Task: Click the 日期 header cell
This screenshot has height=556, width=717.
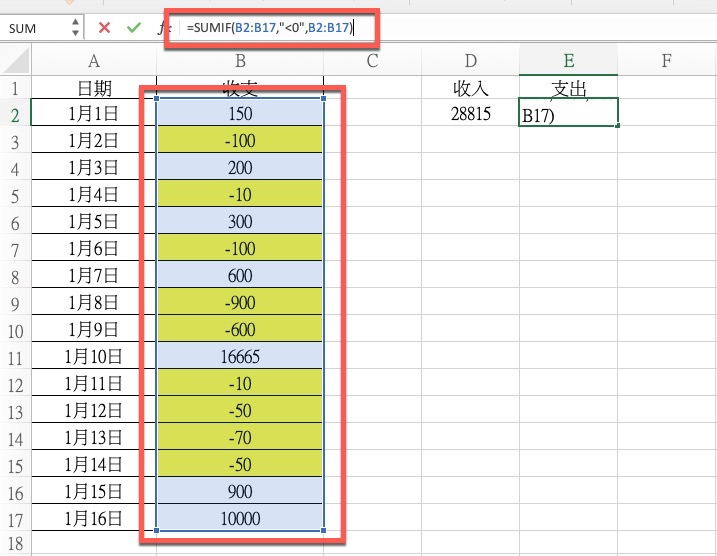Action: point(94,88)
